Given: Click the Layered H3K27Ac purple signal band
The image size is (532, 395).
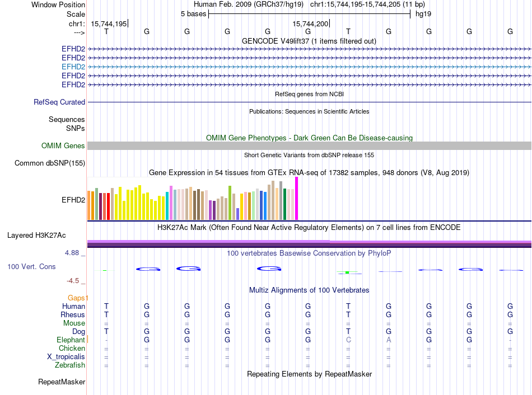Looking at the screenshot, I should 310,244.
